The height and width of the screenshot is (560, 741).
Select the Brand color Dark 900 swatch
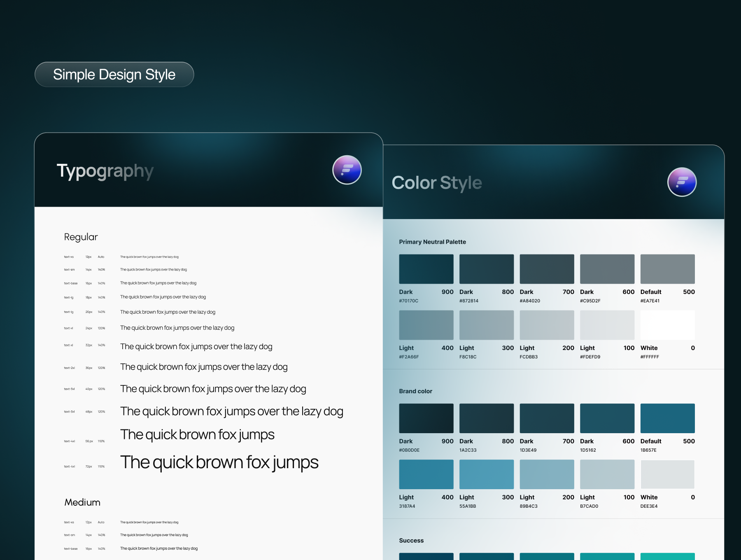point(426,418)
